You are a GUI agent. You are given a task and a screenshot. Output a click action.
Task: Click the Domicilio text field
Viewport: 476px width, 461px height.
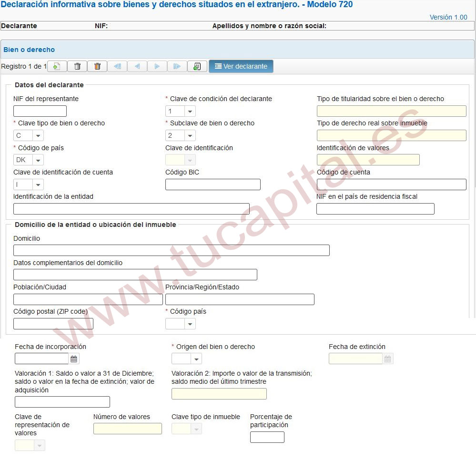pos(171,250)
